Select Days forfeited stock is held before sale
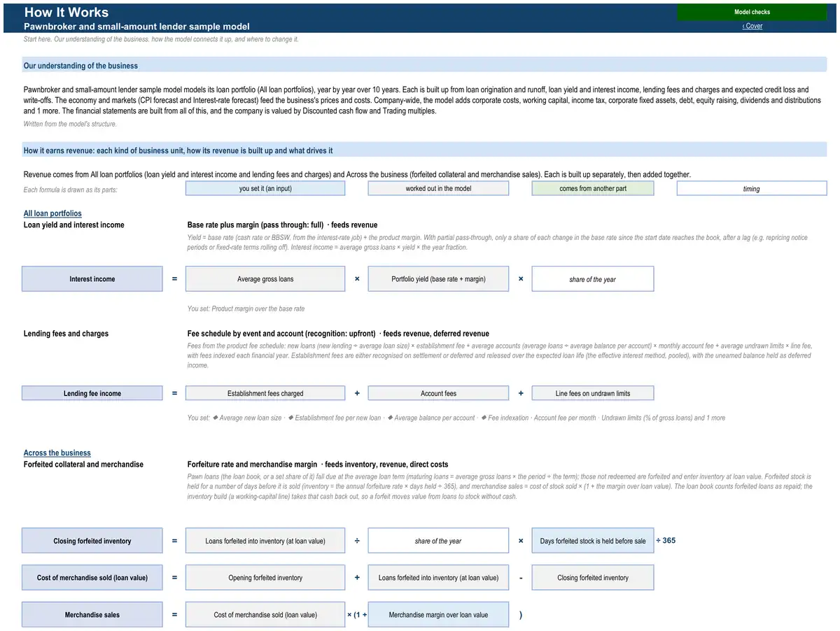Viewport: 840px width, 631px height. click(x=593, y=541)
